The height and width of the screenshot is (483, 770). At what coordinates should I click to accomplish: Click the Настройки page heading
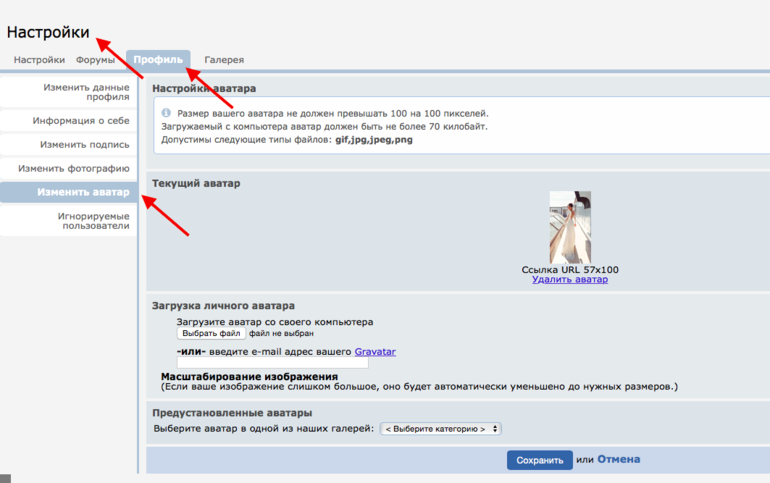tap(48, 32)
